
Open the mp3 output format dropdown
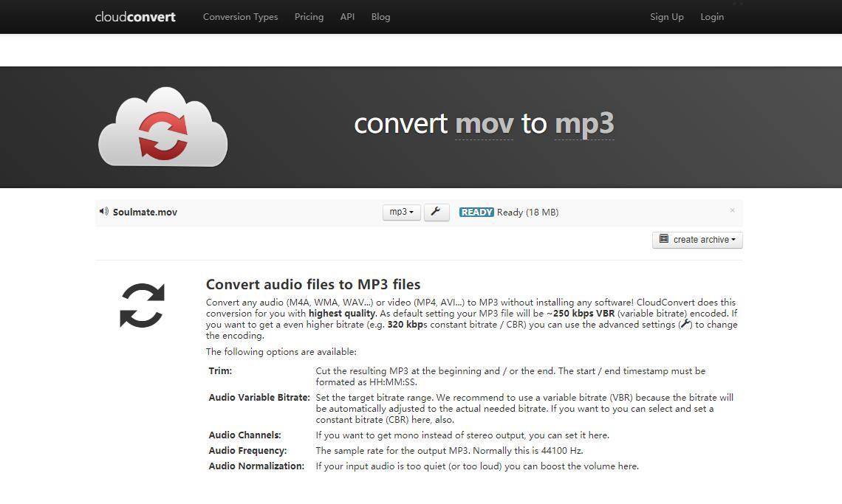point(402,212)
